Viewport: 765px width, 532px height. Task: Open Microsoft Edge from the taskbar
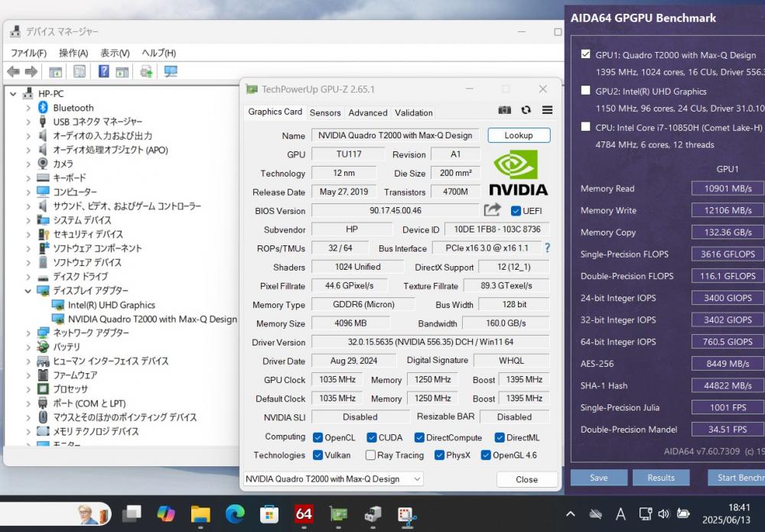235,514
